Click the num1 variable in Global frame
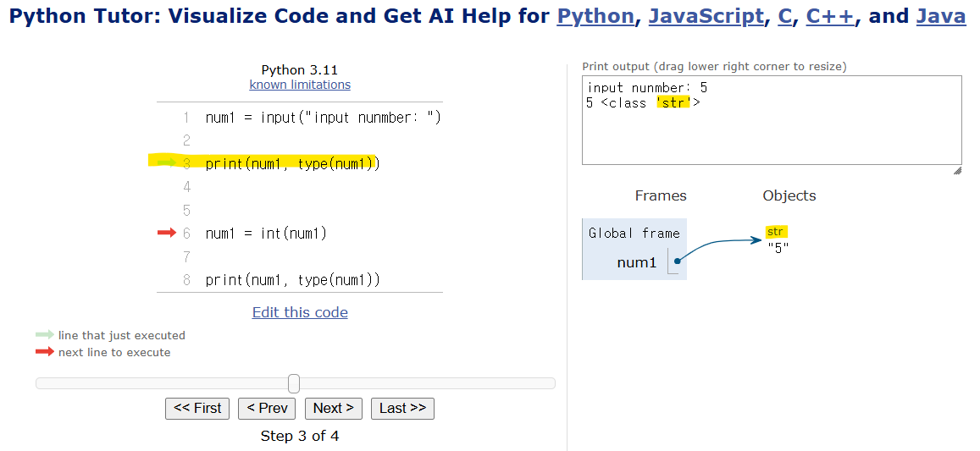Image resolution: width=980 pixels, height=451 pixels. click(x=637, y=263)
